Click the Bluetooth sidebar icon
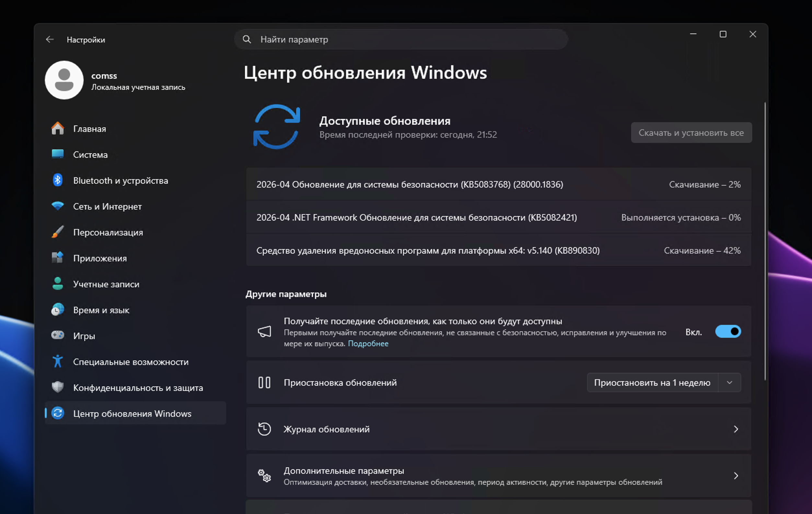The width and height of the screenshot is (812, 514). (x=58, y=180)
